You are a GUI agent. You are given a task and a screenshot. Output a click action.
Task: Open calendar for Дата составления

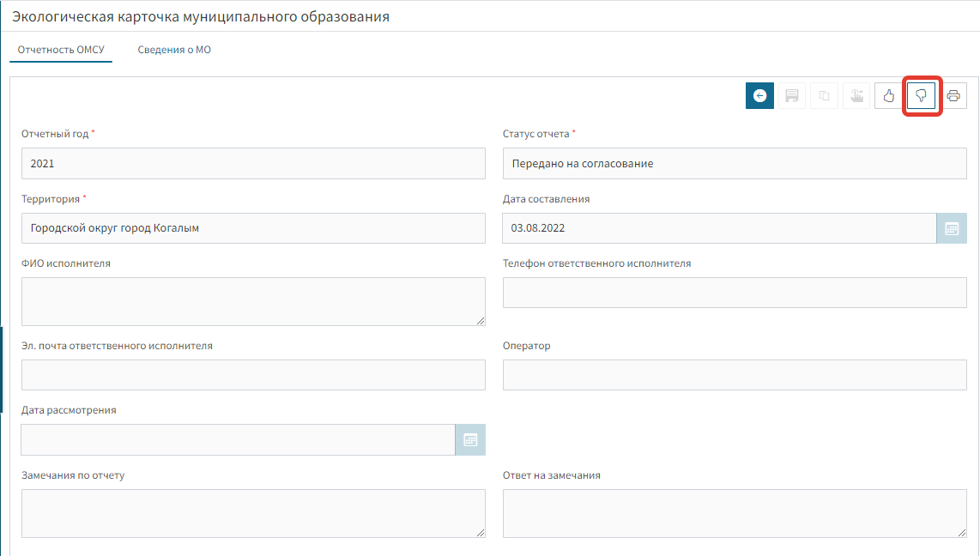click(x=951, y=228)
